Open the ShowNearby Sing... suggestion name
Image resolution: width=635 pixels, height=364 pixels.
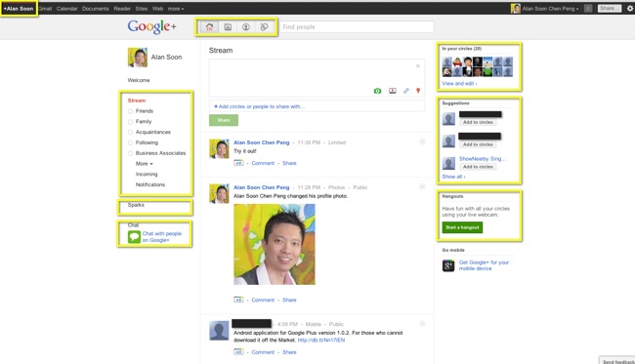coord(483,159)
